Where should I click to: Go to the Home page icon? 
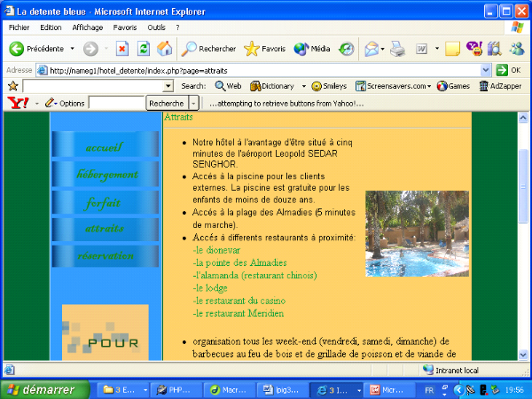pos(164,49)
